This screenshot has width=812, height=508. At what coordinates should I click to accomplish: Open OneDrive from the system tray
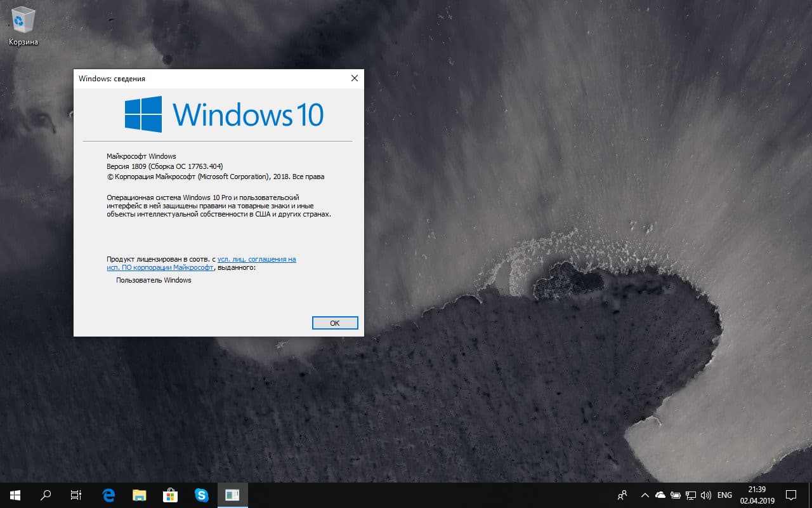(x=660, y=495)
